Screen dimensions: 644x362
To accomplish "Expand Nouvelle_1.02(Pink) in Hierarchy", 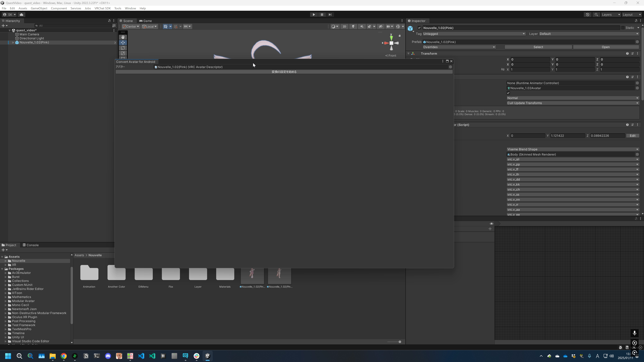I will click(x=13, y=42).
